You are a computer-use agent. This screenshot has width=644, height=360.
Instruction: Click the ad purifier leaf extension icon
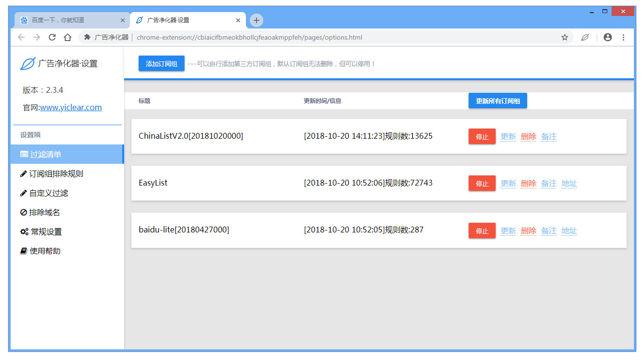tap(585, 37)
